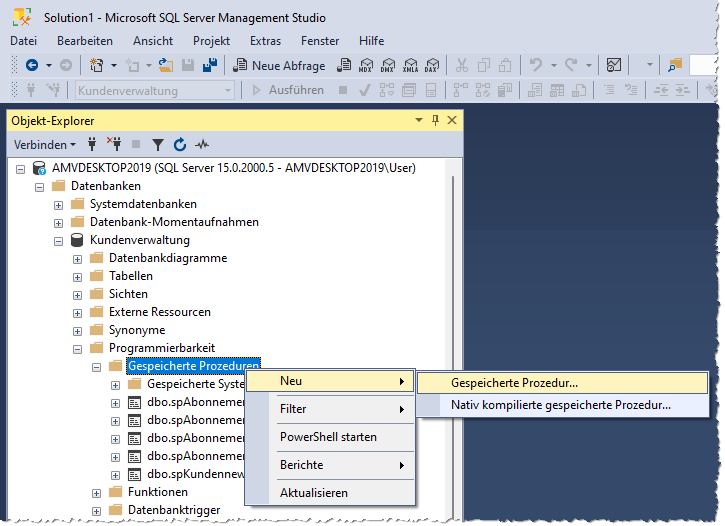This screenshot has width=725, height=526.
Task: Expand the Systemdatenbanken folder
Action: [x=59, y=204]
